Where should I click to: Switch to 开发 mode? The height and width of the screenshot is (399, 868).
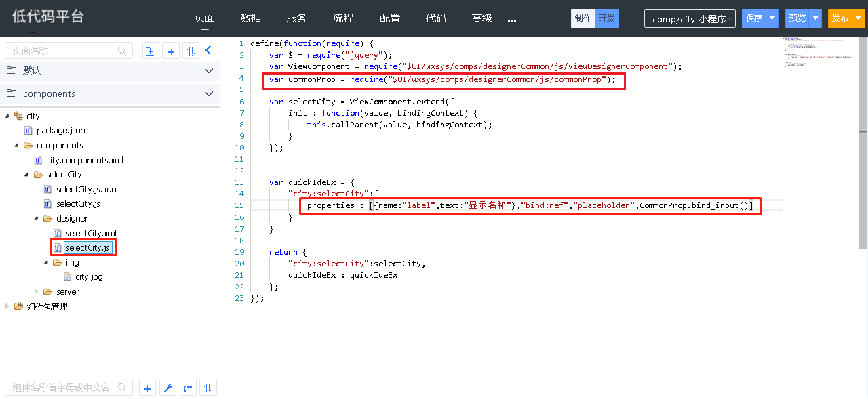[x=607, y=18]
